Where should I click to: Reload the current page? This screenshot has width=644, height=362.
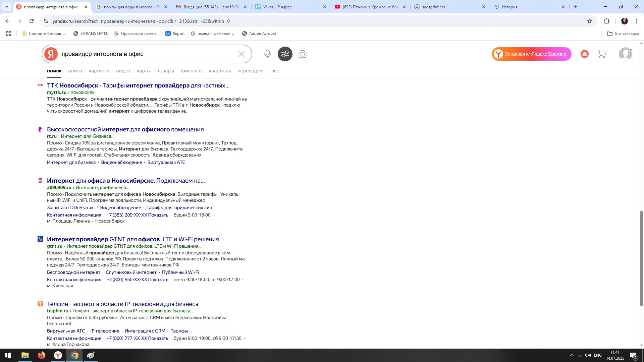click(32, 21)
